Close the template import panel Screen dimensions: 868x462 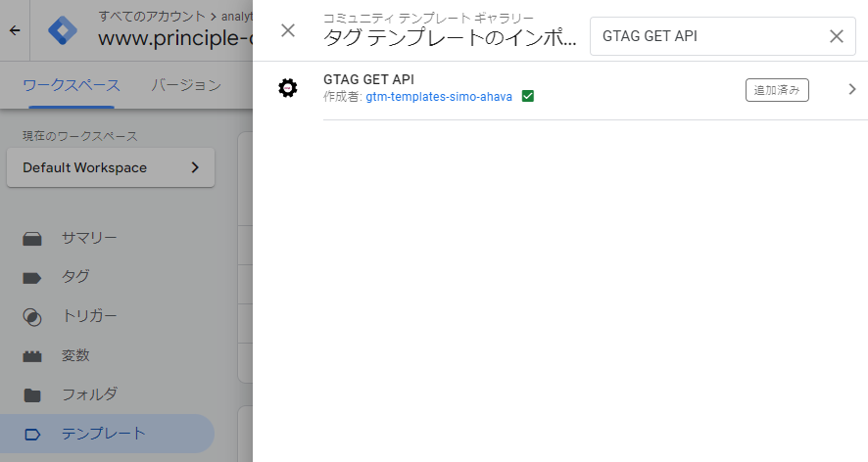point(288,30)
